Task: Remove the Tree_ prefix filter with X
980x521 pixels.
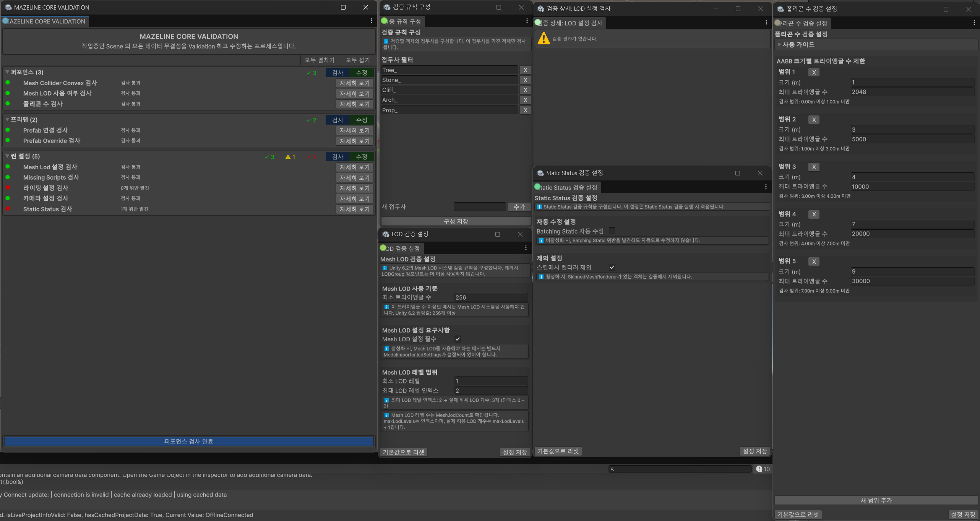Action: click(x=525, y=70)
